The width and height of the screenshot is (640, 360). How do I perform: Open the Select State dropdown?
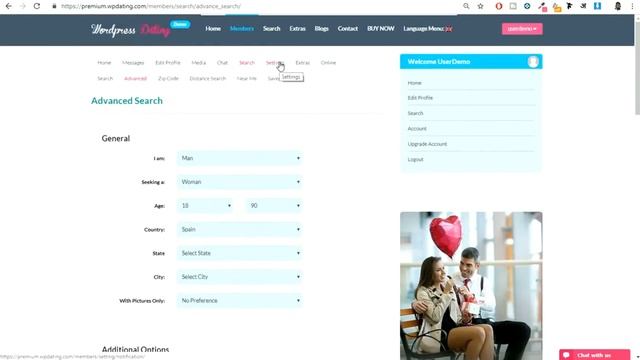(x=240, y=253)
